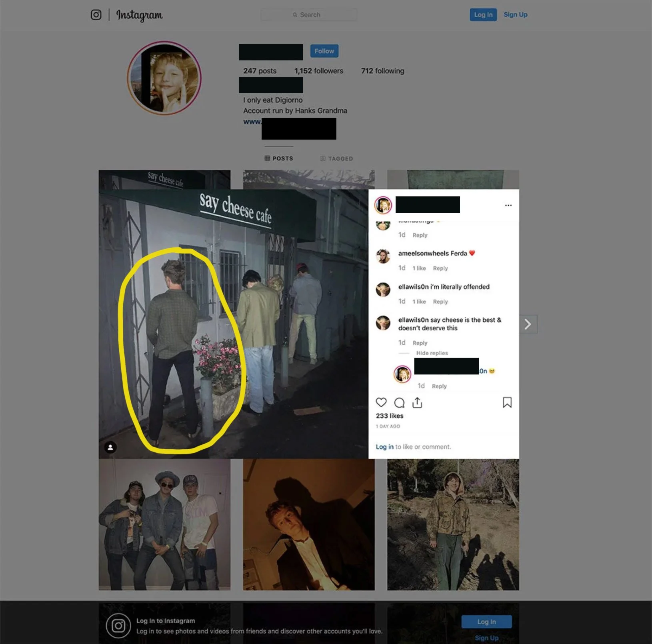Reply to the ameelsonwheels Ferda comment
The image size is (652, 644).
440,268
